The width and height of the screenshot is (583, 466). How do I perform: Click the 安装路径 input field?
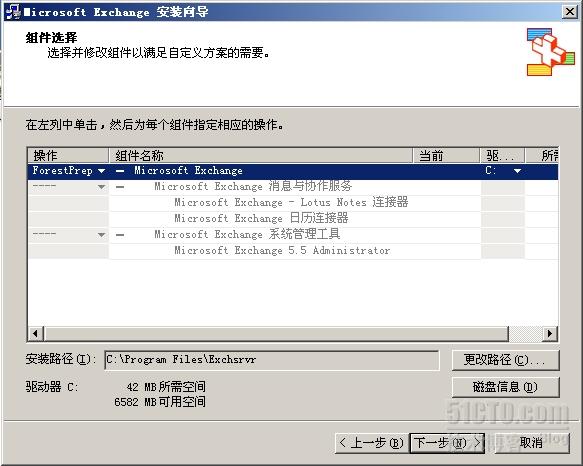(272, 360)
